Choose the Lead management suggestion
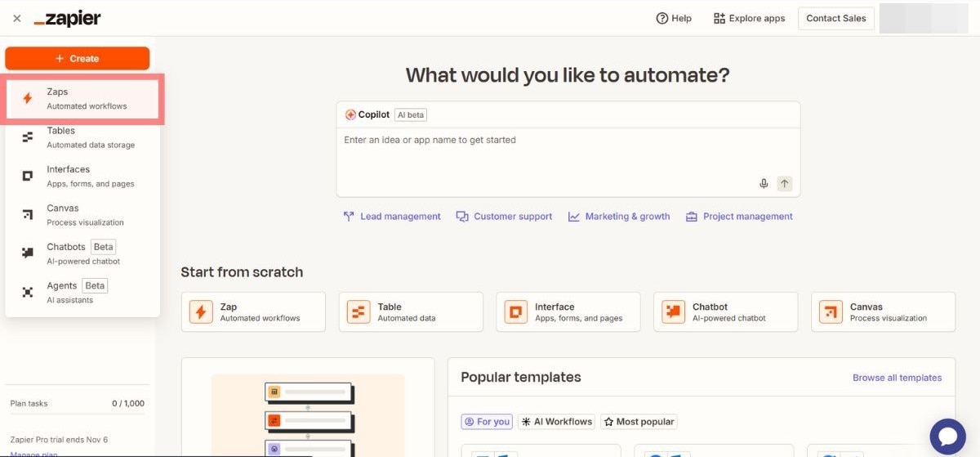This screenshot has height=457, width=980. [392, 217]
